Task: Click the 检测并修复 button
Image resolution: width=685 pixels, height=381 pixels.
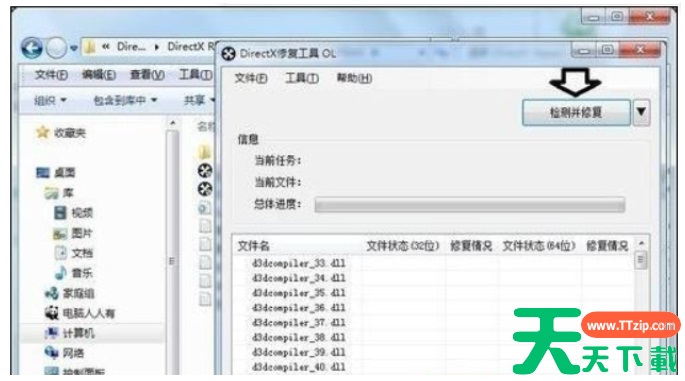Action: pos(576,112)
